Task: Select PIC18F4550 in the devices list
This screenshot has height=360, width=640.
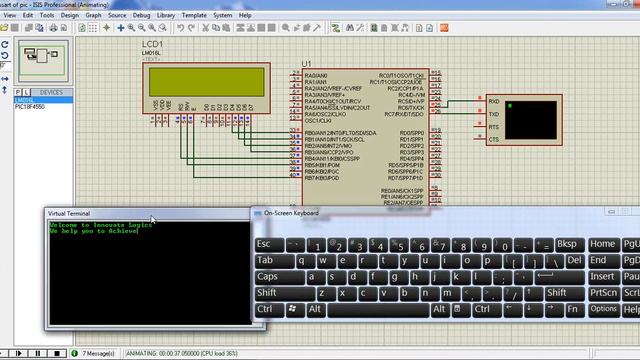Action: [30, 107]
